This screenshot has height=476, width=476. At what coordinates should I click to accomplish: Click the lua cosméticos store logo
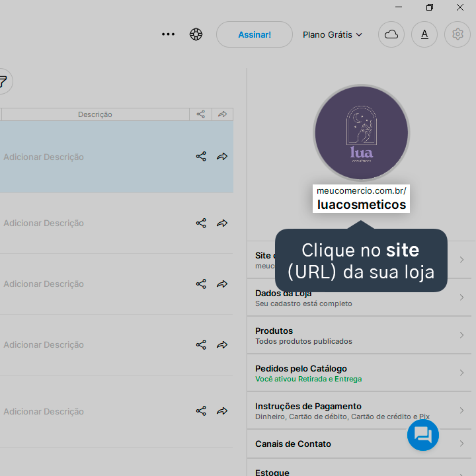click(361, 133)
